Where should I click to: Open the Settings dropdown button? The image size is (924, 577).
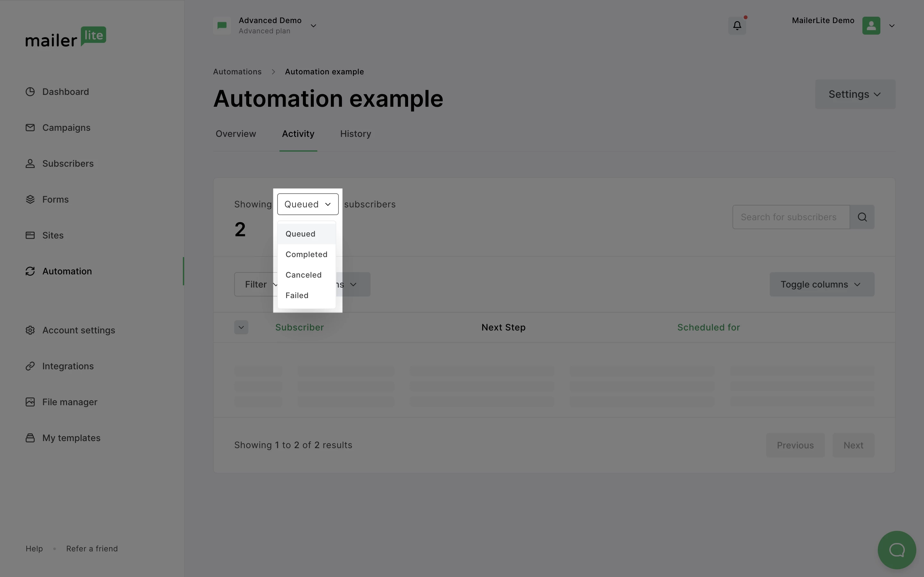855,94
